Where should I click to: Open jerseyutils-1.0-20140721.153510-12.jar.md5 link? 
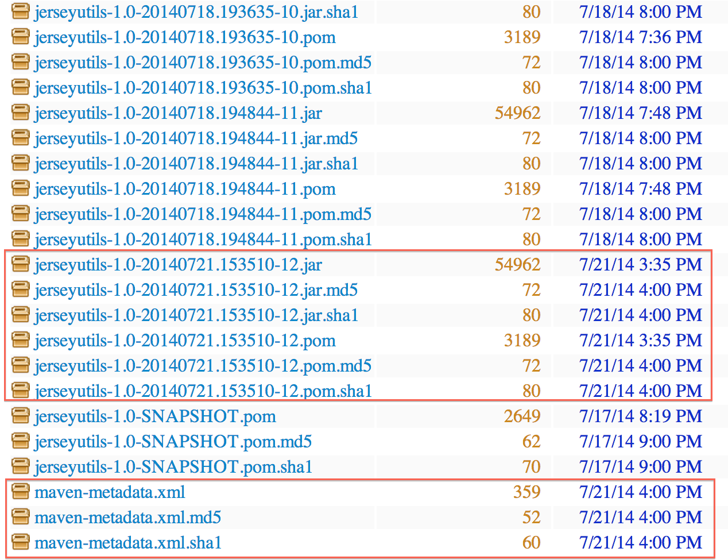(x=196, y=291)
